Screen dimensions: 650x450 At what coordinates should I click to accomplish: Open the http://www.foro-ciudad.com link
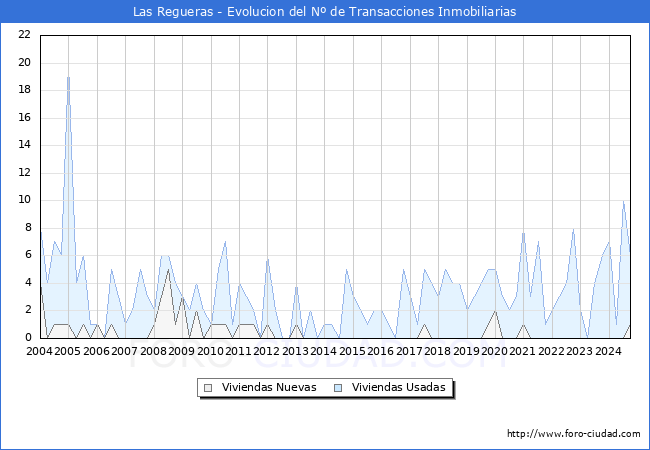point(574,434)
